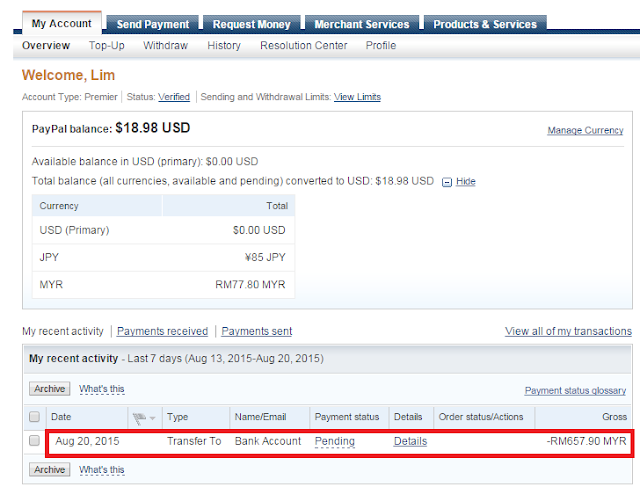Click the Verified status link
Image resolution: width=640 pixels, height=487 pixels.
(174, 97)
